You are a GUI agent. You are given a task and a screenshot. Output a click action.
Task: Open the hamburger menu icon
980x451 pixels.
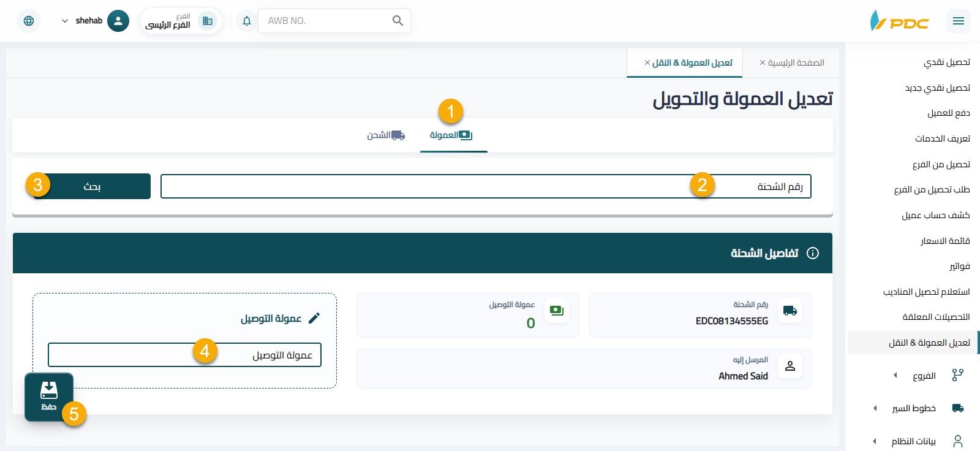(959, 21)
